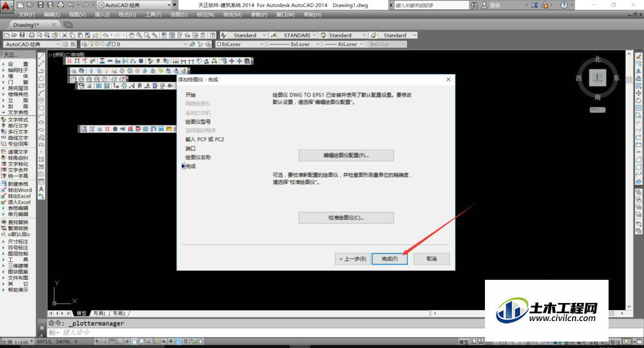Open the text style Standard dropdown
This screenshot has height=348, width=644.
click(264, 35)
